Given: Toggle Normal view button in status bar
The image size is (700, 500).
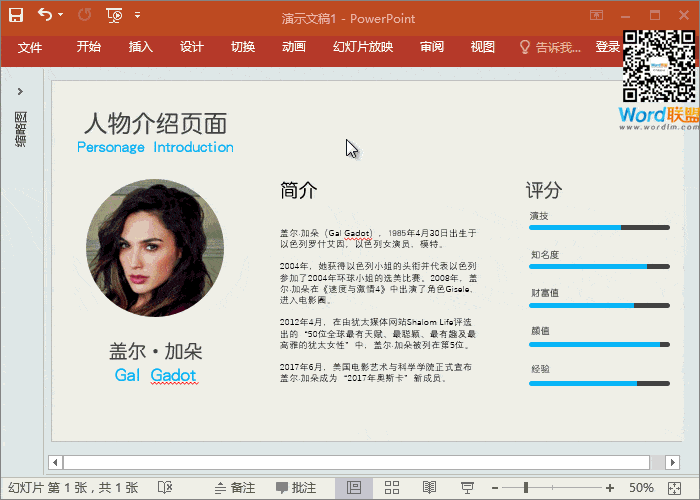Looking at the screenshot, I should (x=353, y=488).
